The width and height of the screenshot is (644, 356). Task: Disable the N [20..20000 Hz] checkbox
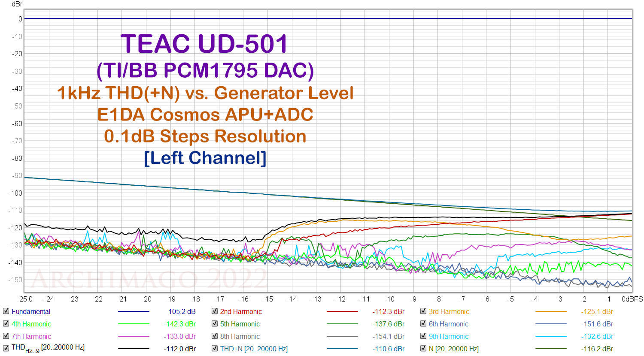coord(423,348)
